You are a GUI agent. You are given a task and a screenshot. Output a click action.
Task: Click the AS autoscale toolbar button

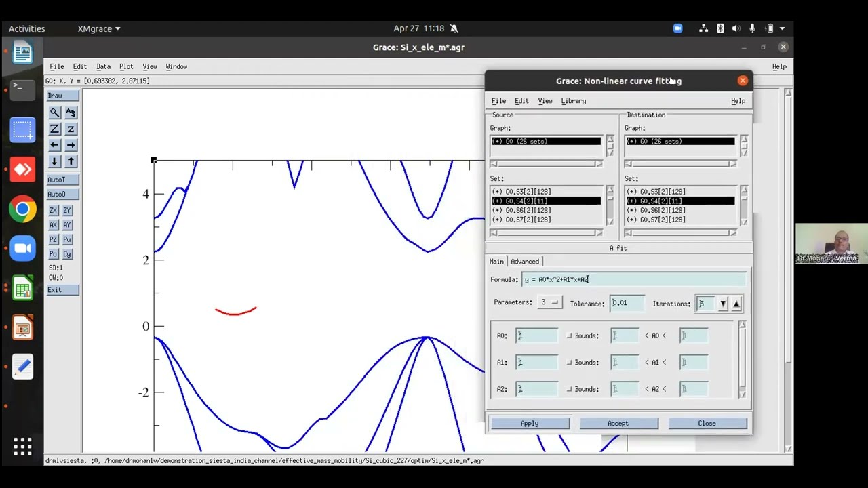point(71,113)
